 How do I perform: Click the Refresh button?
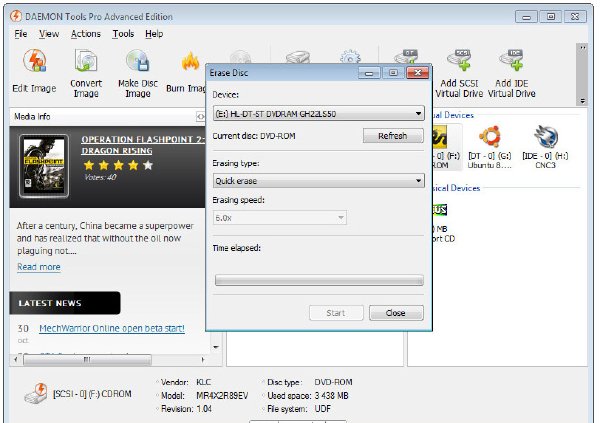click(x=393, y=136)
